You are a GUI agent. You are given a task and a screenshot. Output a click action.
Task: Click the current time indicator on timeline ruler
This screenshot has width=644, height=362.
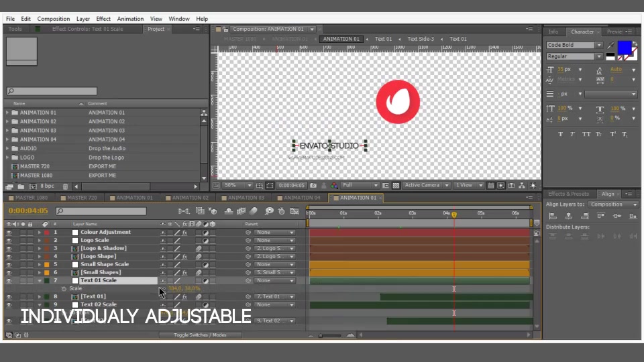[454, 215]
